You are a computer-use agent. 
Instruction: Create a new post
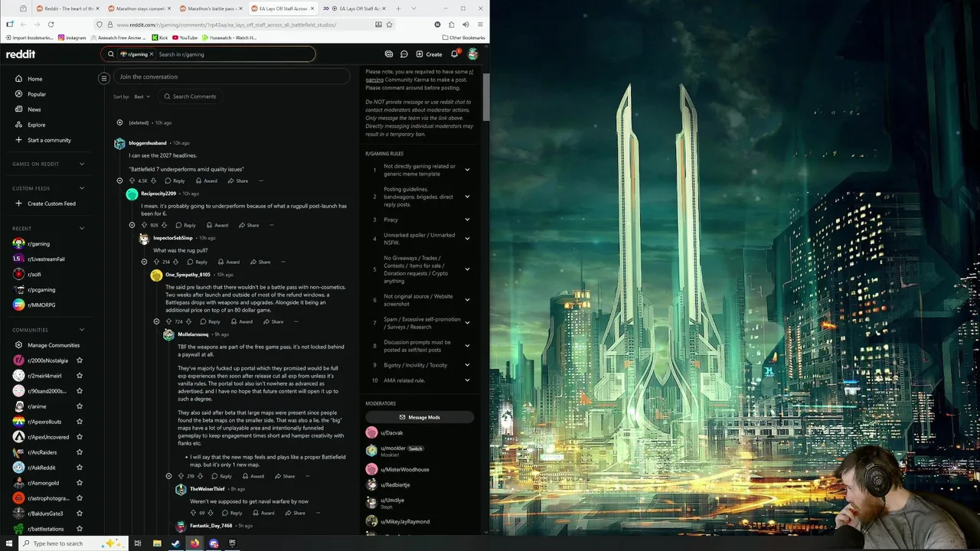click(x=429, y=54)
